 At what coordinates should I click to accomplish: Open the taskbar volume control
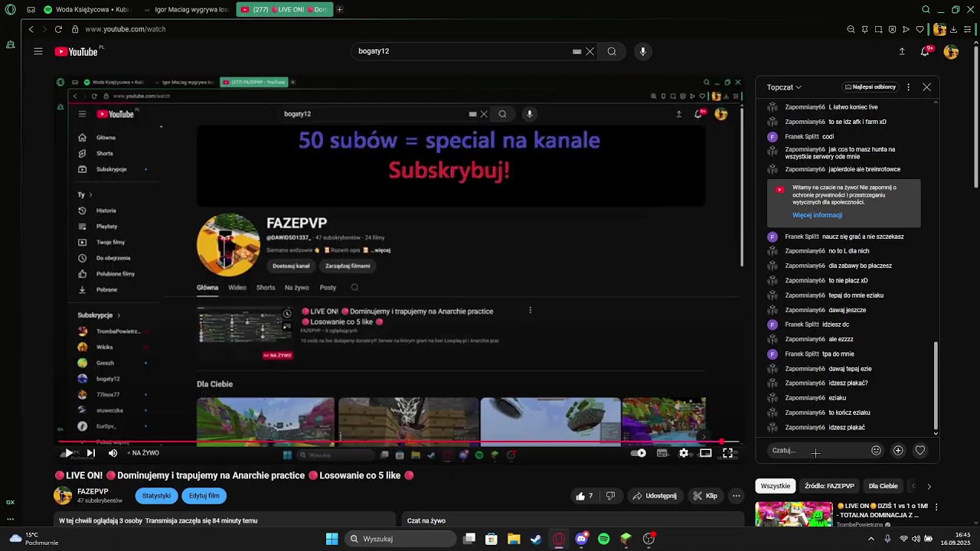pyautogui.click(x=916, y=539)
